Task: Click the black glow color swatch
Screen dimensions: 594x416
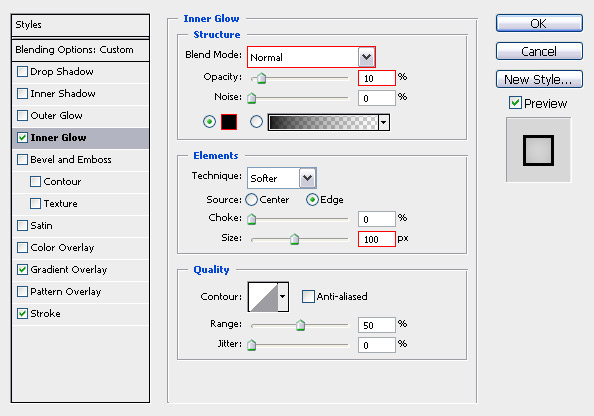Action: click(229, 122)
